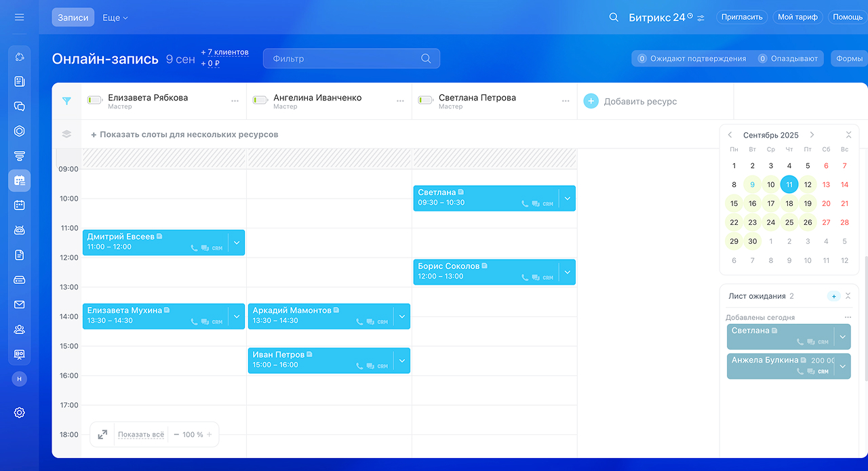Expand the dropdown on Борис Соколов booking
The image size is (868, 471).
(568, 272)
